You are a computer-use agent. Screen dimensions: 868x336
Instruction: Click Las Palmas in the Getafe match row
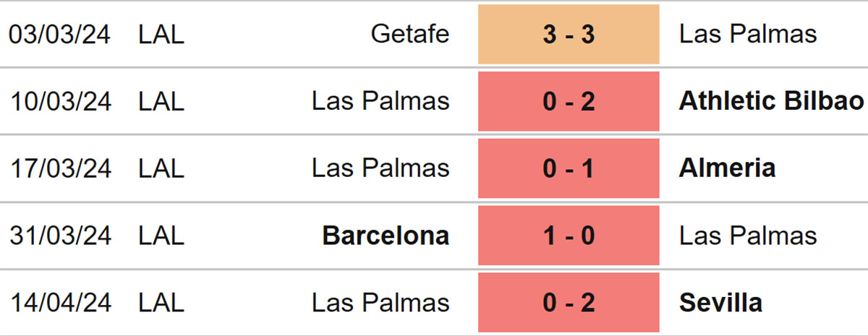coord(748,34)
